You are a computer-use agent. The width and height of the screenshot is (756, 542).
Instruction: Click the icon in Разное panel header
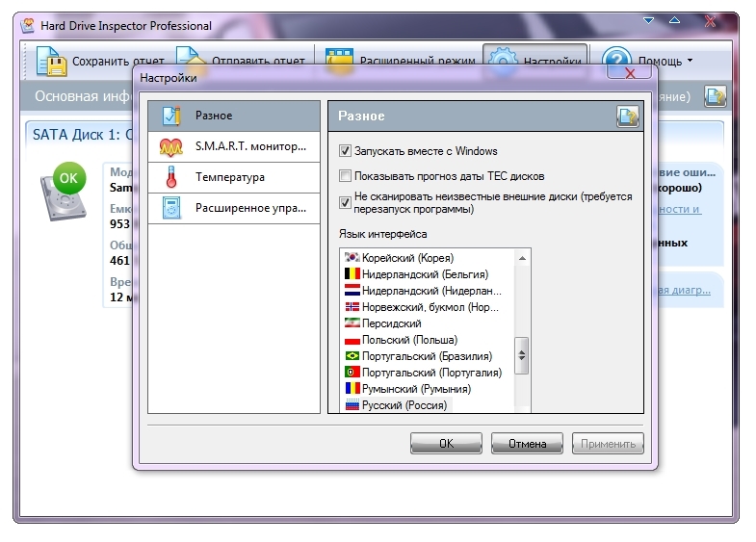628,116
